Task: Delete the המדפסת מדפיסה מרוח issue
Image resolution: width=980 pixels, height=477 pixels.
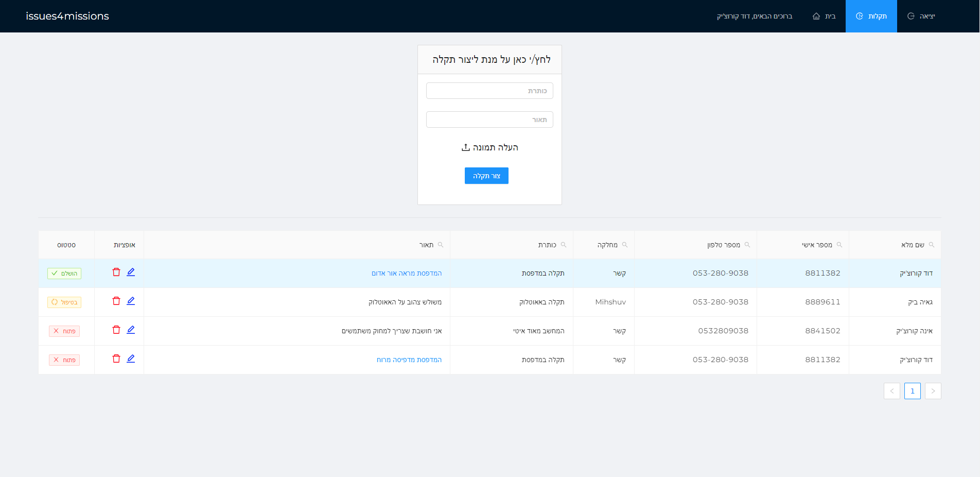Action: tap(116, 359)
